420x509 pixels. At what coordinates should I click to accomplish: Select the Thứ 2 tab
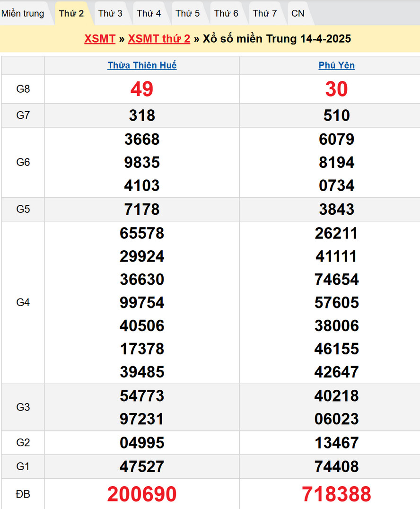point(71,13)
